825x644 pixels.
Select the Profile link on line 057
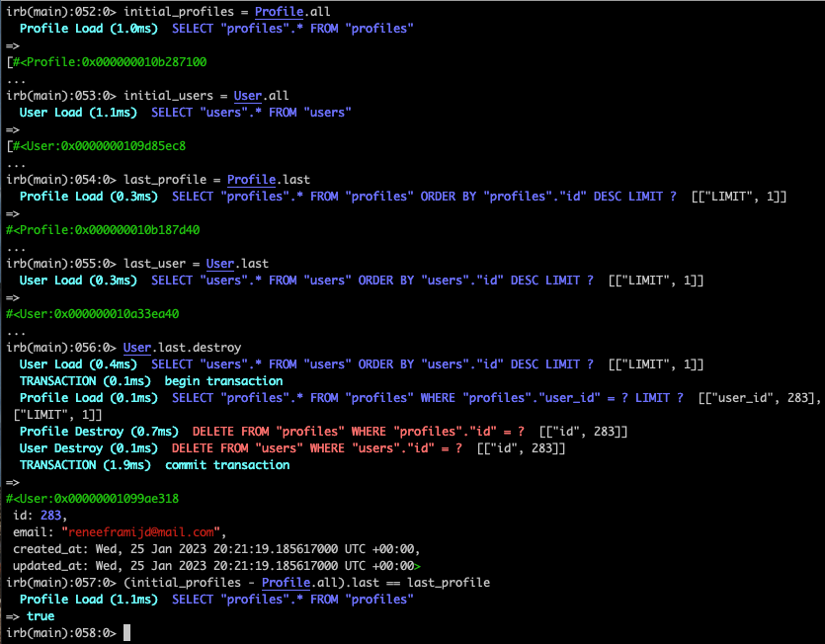tap(285, 582)
